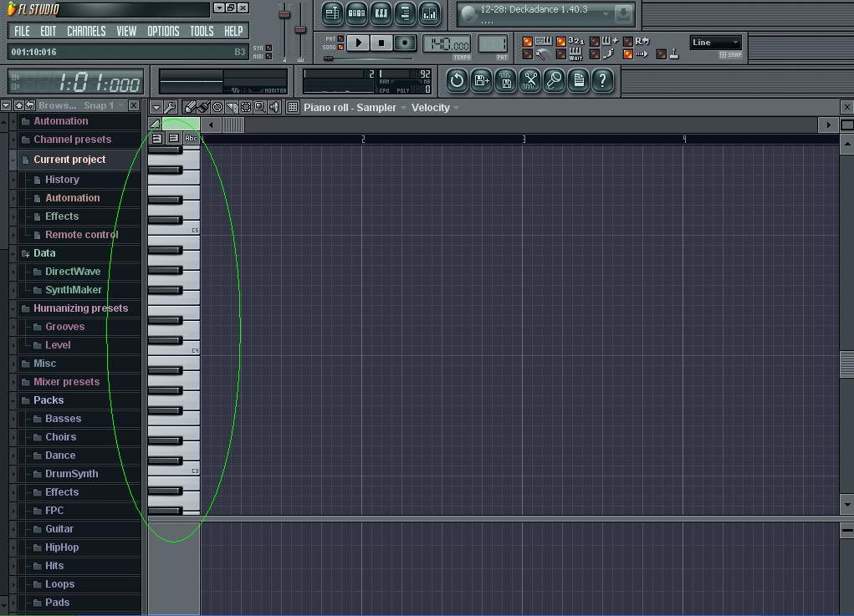854x616 pixels.
Task: Click the Undo circular arrow shortcut icon
Action: coord(457,80)
